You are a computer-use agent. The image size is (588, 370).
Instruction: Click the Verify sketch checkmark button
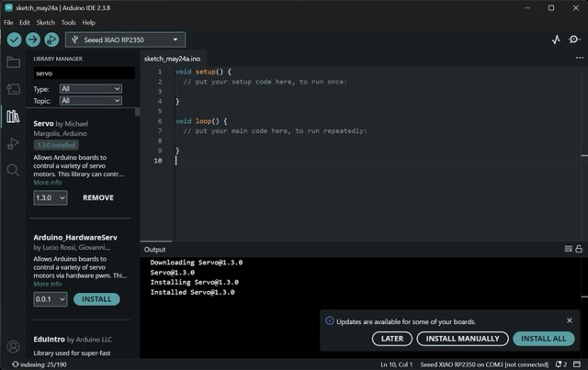tap(15, 39)
